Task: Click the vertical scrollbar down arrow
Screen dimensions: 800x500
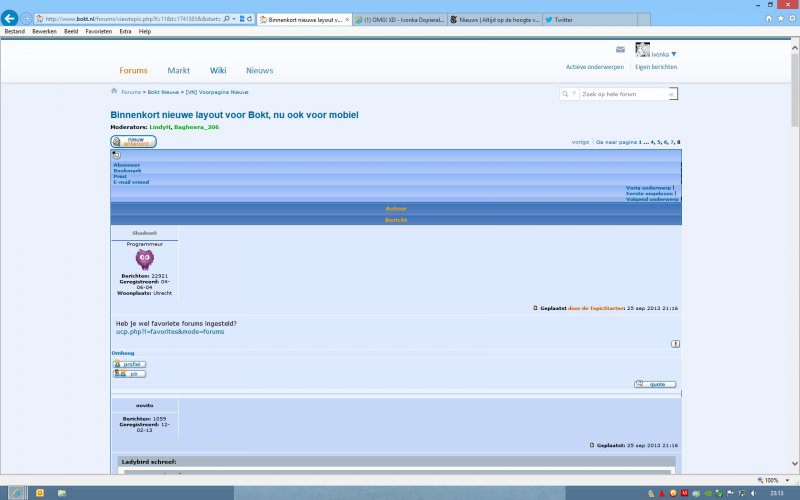Action: click(x=795, y=463)
